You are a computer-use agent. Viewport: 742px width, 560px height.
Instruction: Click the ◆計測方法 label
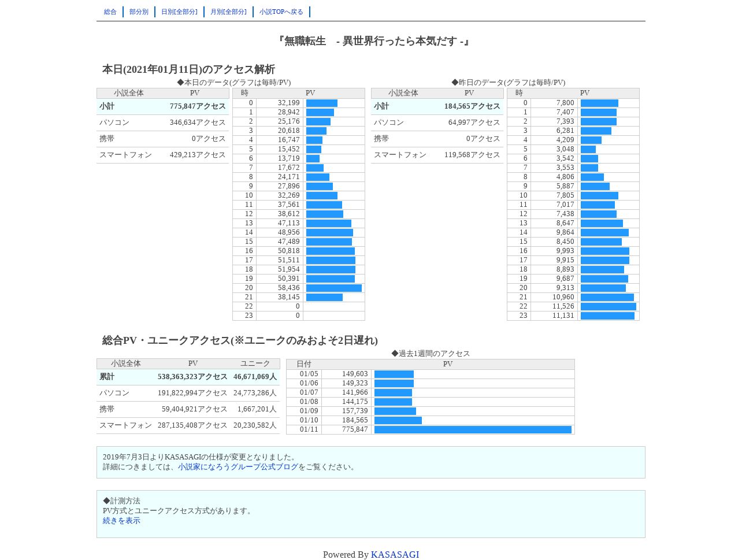coord(121,501)
